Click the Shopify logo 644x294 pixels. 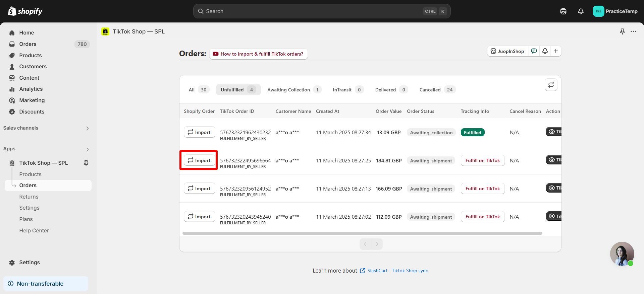(25, 11)
